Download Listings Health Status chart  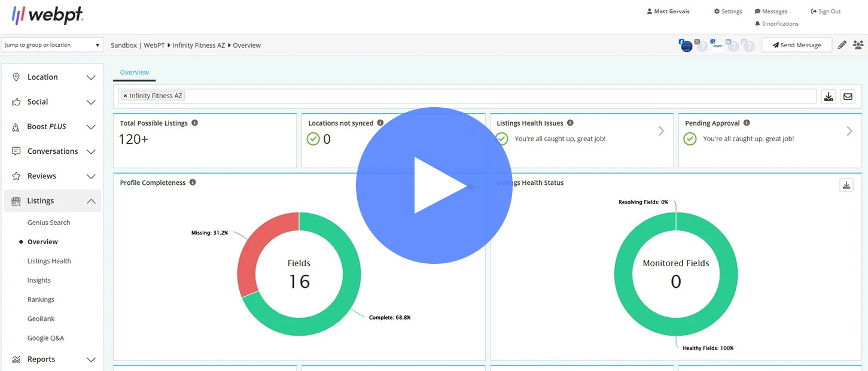click(x=846, y=185)
